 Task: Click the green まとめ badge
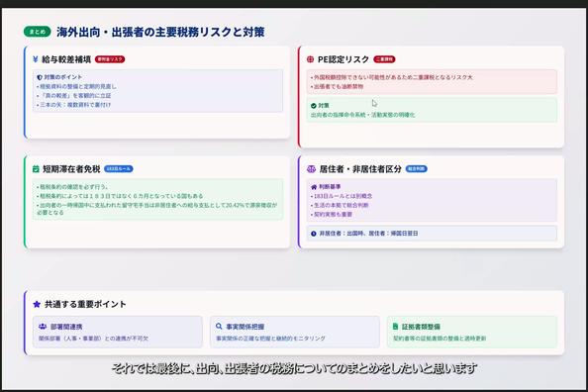click(38, 32)
